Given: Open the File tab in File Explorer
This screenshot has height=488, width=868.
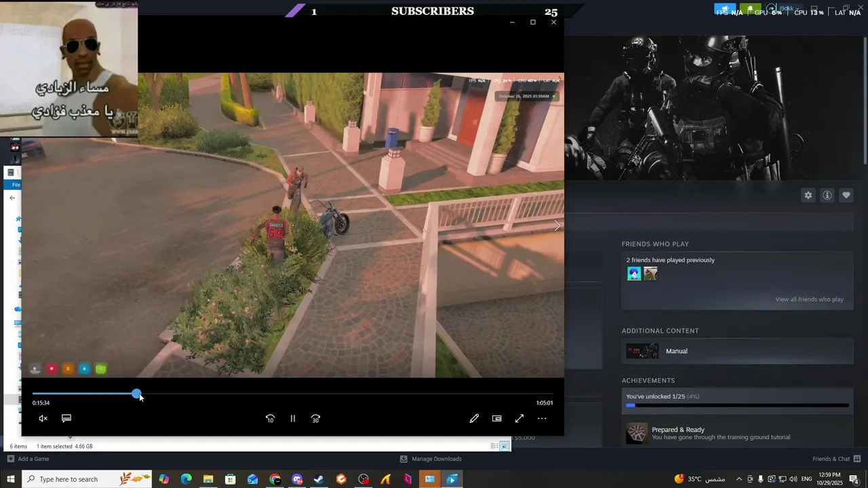Looking at the screenshot, I should [16, 184].
